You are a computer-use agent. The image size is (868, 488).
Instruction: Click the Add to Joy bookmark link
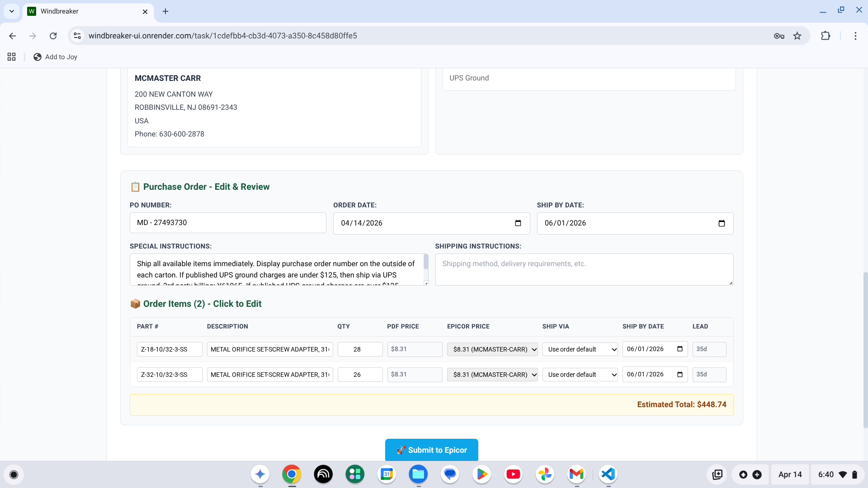(55, 57)
